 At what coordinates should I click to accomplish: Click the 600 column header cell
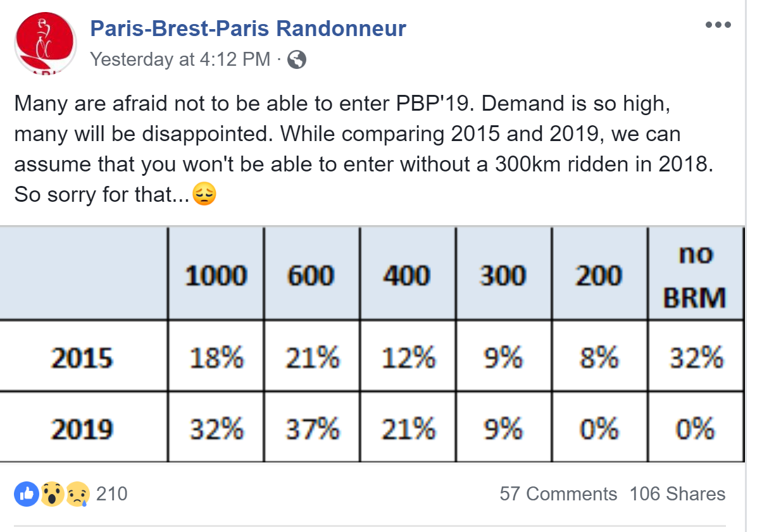tap(312, 276)
